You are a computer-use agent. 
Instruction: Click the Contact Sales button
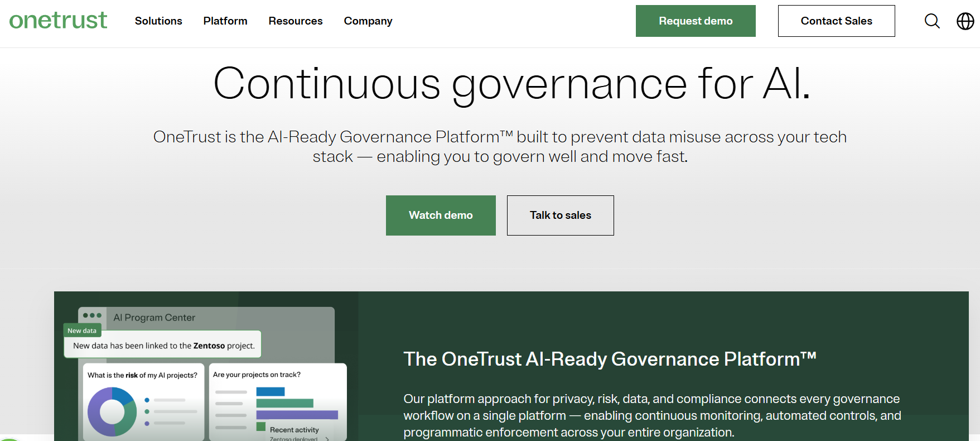click(x=836, y=21)
